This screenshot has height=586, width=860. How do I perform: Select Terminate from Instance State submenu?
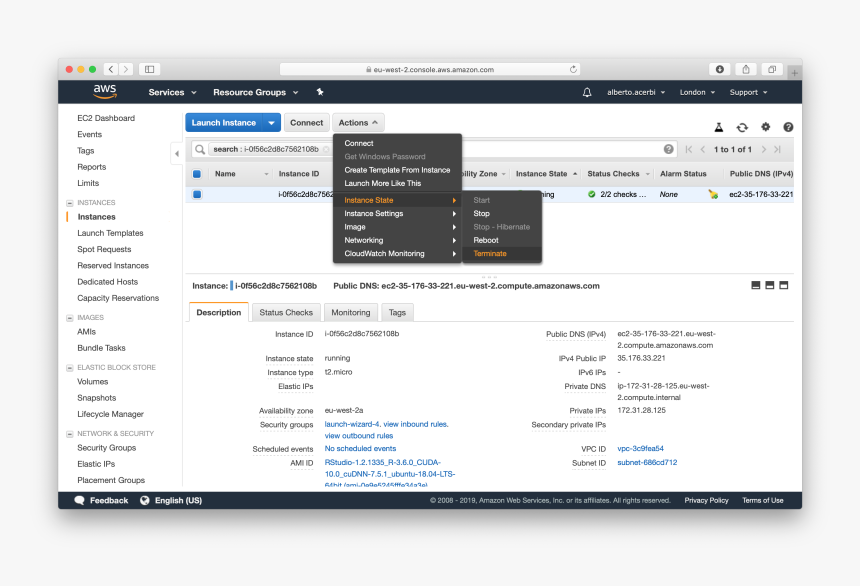click(490, 253)
